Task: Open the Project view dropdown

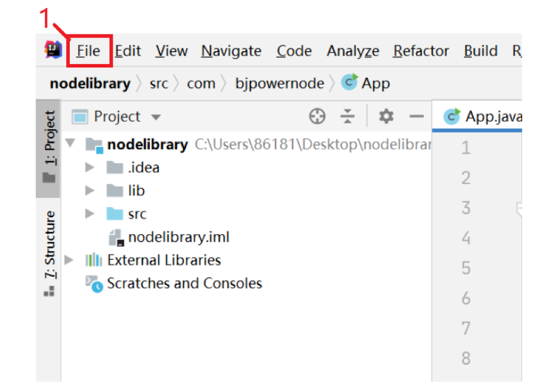Action: point(156,117)
